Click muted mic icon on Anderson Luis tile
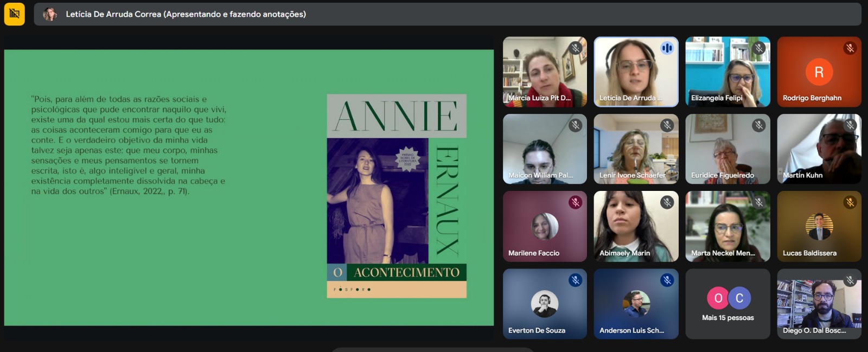Viewport: 868px width, 352px height. [x=667, y=280]
